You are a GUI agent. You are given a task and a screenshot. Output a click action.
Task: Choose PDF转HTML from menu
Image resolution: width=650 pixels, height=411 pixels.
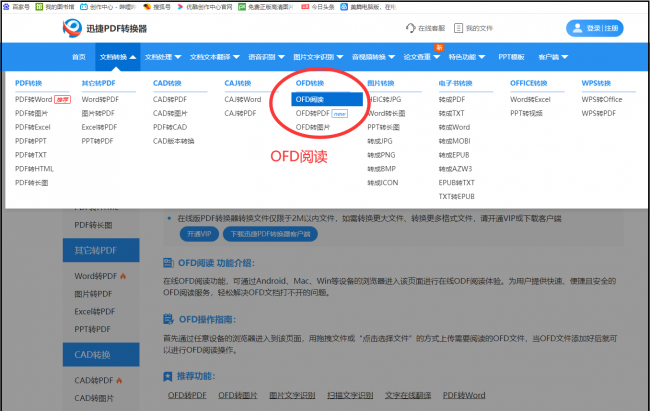[x=34, y=169]
